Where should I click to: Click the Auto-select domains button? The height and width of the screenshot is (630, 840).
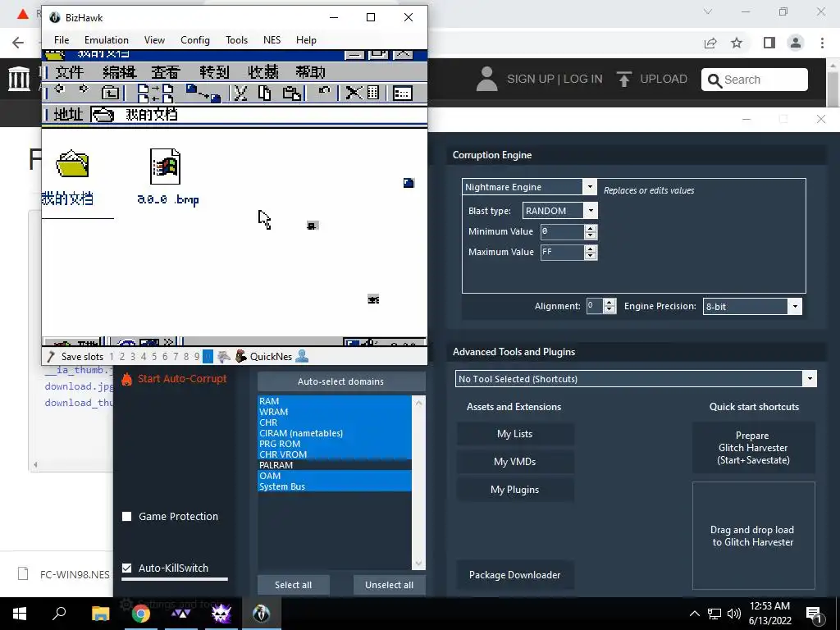(x=341, y=381)
